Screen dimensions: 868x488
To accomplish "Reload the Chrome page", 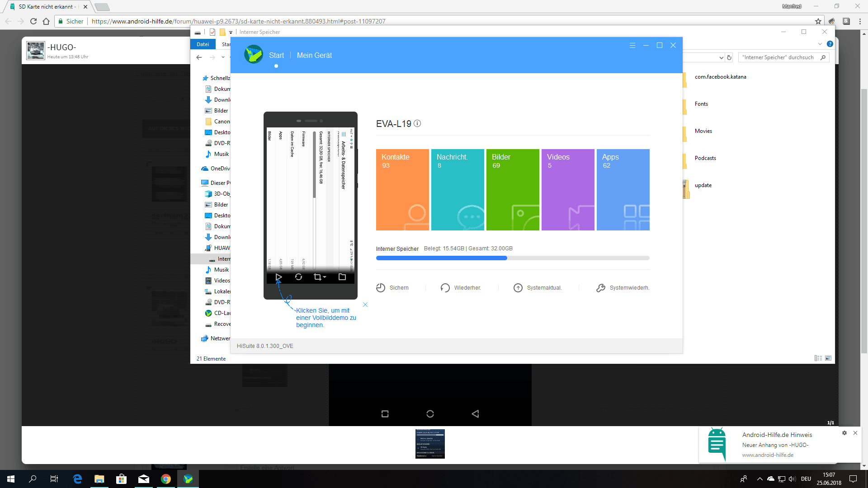I will (x=33, y=21).
